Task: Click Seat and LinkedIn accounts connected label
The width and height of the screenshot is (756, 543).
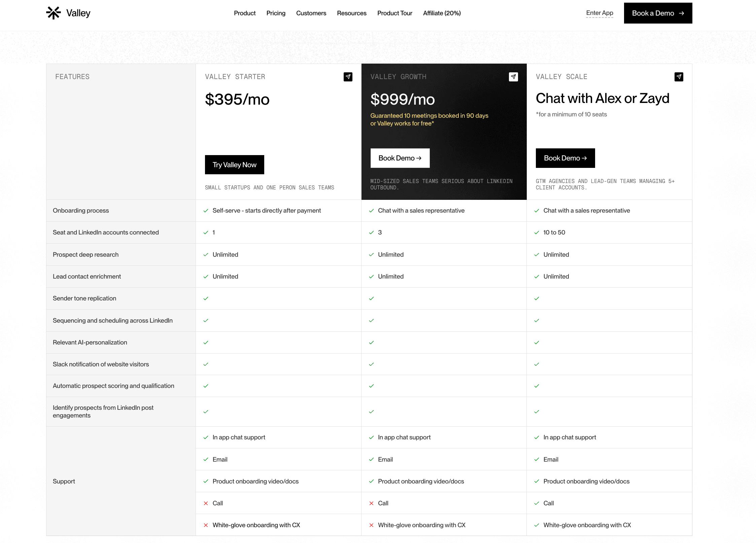Action: [x=106, y=232]
